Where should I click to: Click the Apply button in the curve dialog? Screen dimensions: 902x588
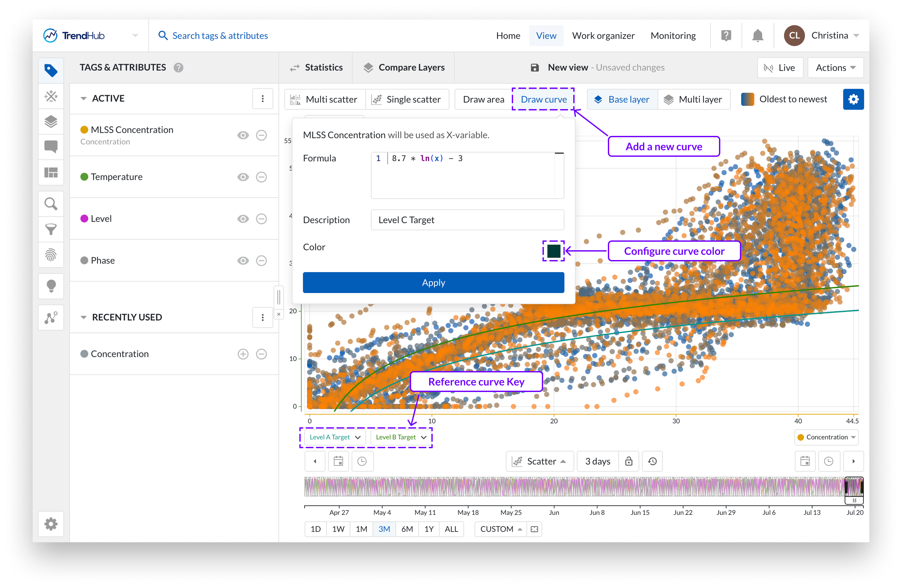[x=433, y=282]
